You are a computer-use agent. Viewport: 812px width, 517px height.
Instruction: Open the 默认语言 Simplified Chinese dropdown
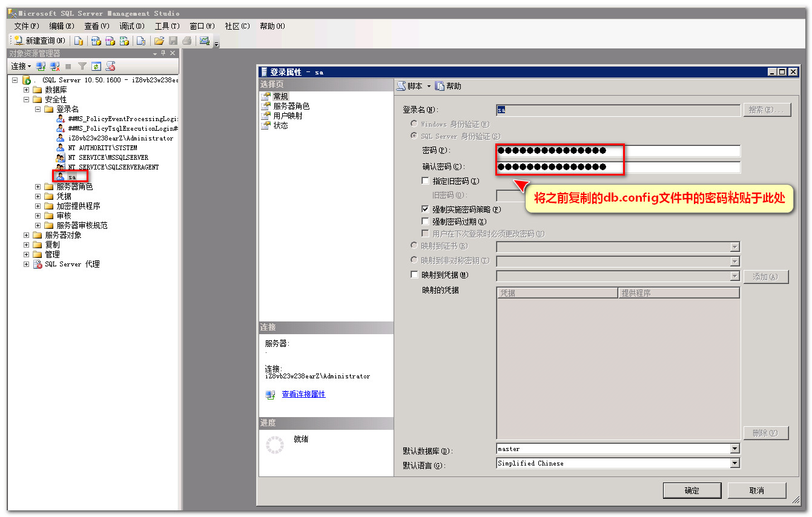[734, 463]
